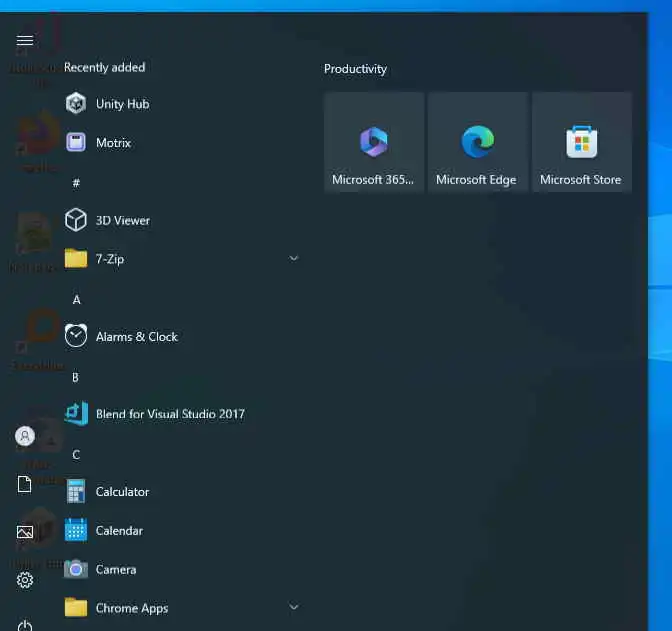The width and height of the screenshot is (672, 631).
Task: Open the Documents sidebar icon
Action: coord(24,484)
